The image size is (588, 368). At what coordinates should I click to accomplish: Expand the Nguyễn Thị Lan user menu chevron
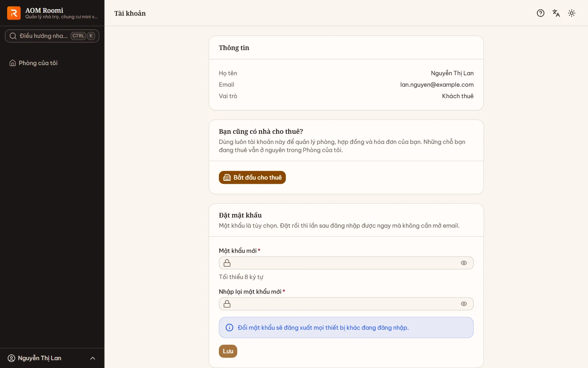(93, 358)
